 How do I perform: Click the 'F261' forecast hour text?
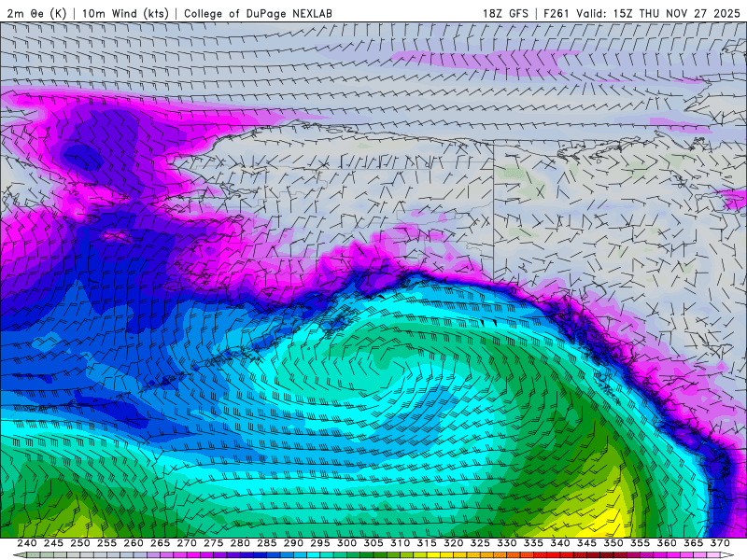(x=556, y=13)
